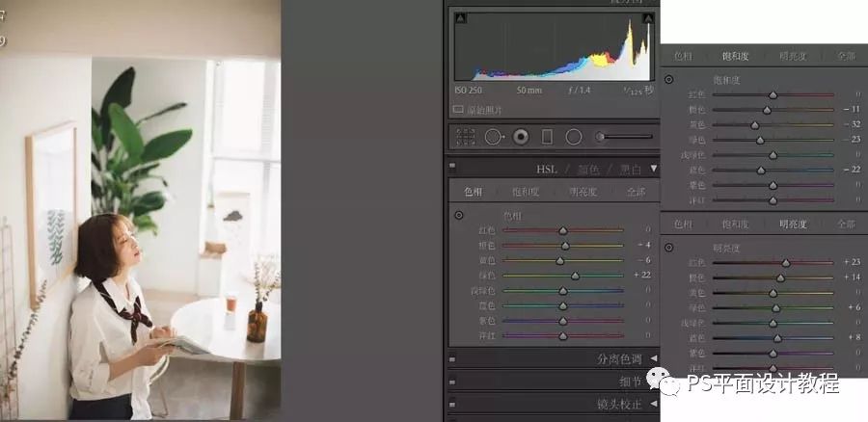
Task: Click the adjustment brush strip slider knob
Action: [600, 136]
